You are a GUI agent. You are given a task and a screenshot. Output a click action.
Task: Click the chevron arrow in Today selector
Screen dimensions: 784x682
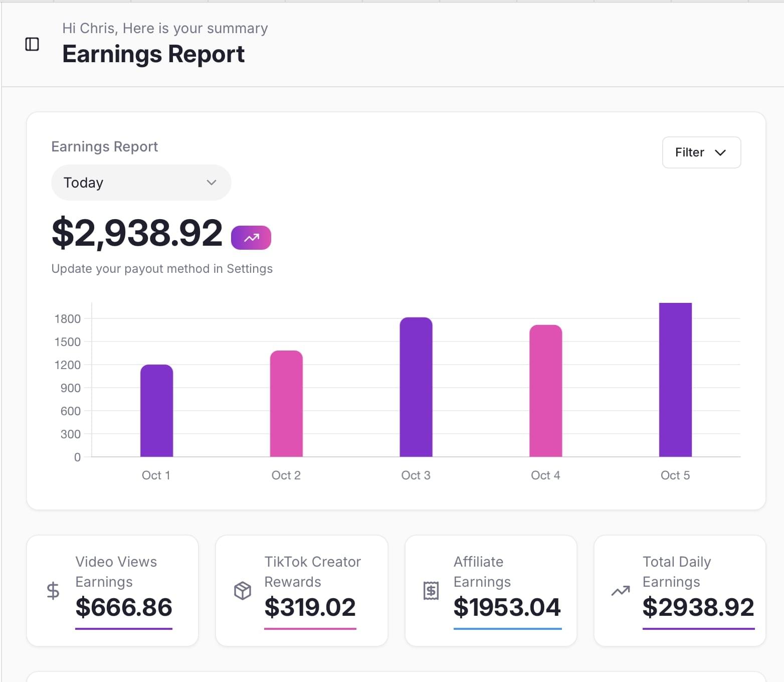pos(212,183)
